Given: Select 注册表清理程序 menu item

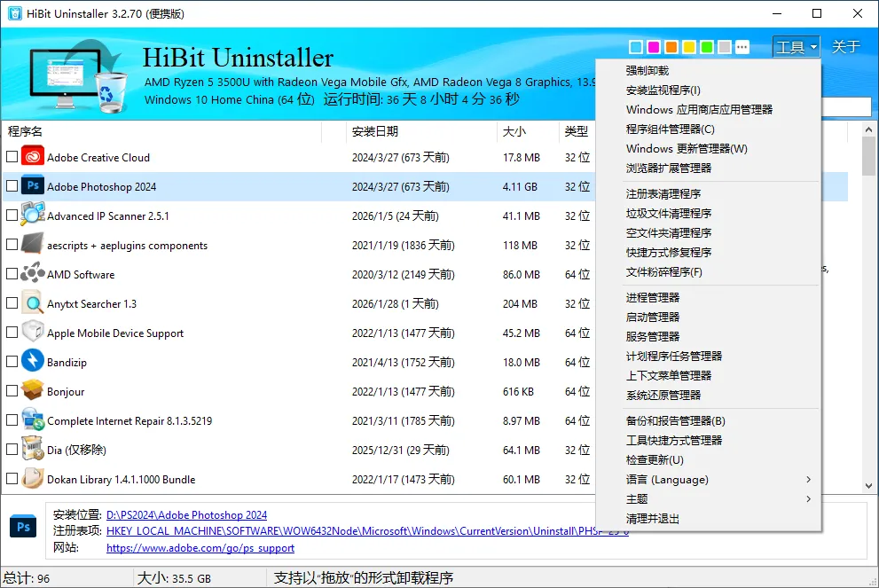Looking at the screenshot, I should (709, 194).
